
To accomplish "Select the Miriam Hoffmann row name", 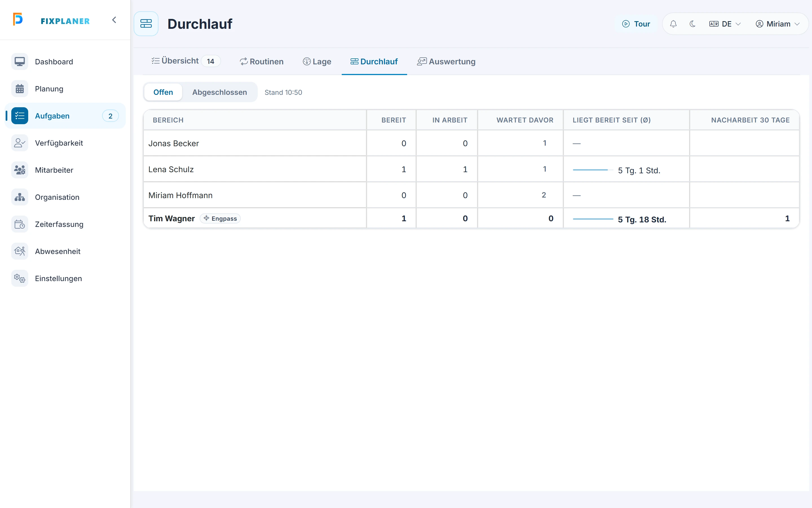I will pyautogui.click(x=180, y=195).
